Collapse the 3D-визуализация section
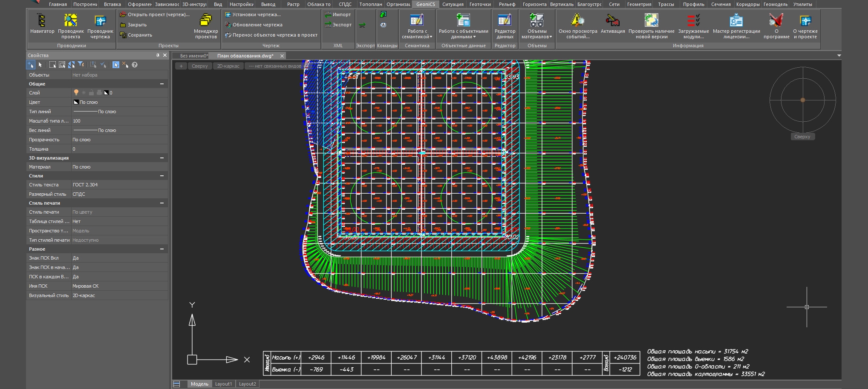The height and width of the screenshot is (389, 868). click(162, 158)
